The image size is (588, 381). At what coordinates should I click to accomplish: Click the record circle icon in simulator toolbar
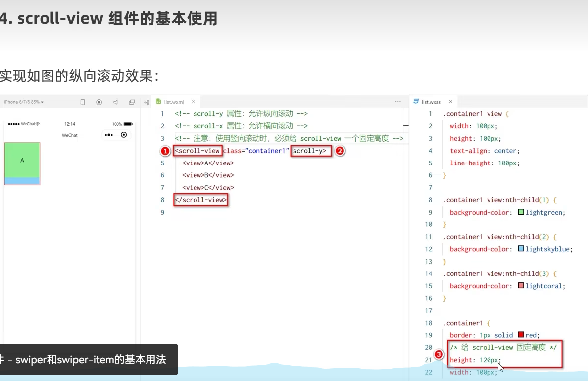[99, 102]
